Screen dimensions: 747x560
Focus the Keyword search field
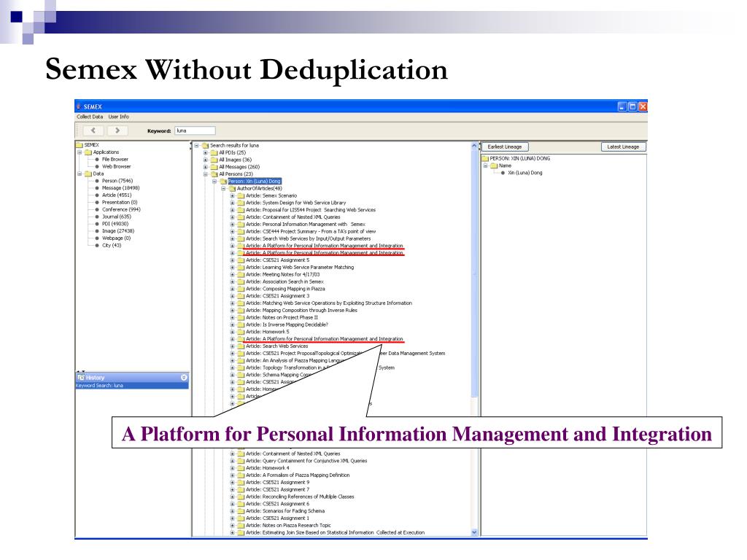click(196, 131)
